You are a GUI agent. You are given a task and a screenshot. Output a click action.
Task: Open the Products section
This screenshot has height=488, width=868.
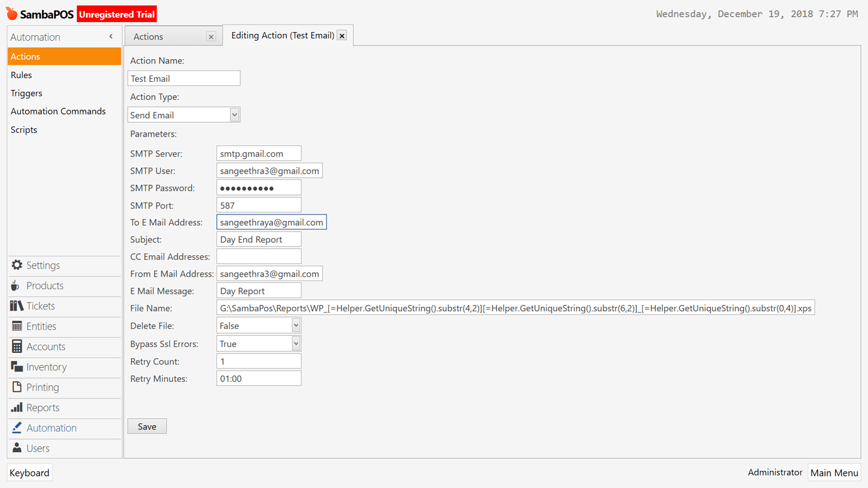pyautogui.click(x=45, y=286)
